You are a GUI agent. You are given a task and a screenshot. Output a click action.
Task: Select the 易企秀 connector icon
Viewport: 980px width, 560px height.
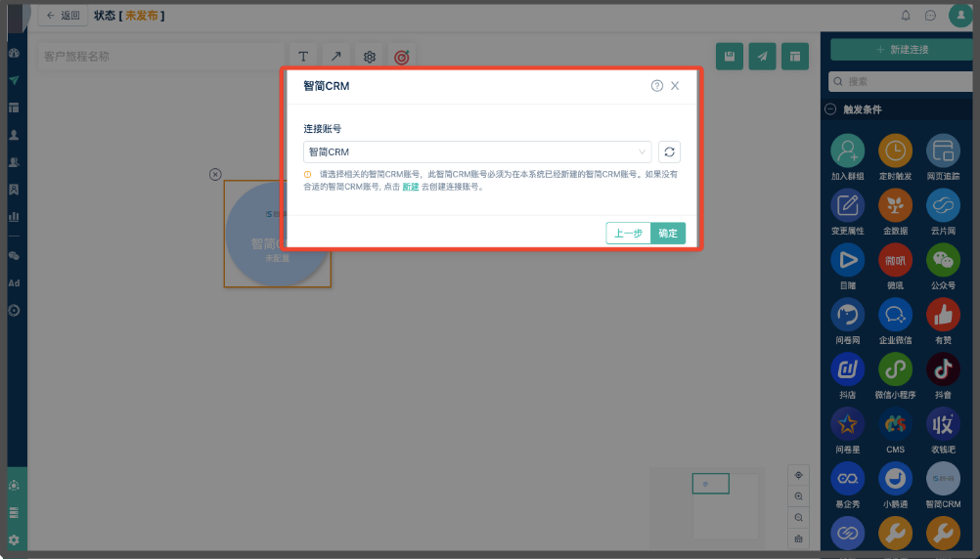point(848,478)
